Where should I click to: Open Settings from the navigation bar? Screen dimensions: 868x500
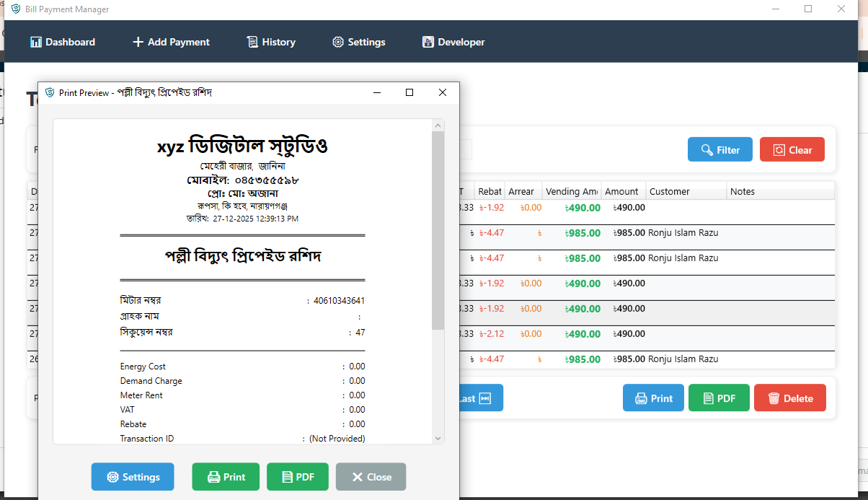pos(358,42)
